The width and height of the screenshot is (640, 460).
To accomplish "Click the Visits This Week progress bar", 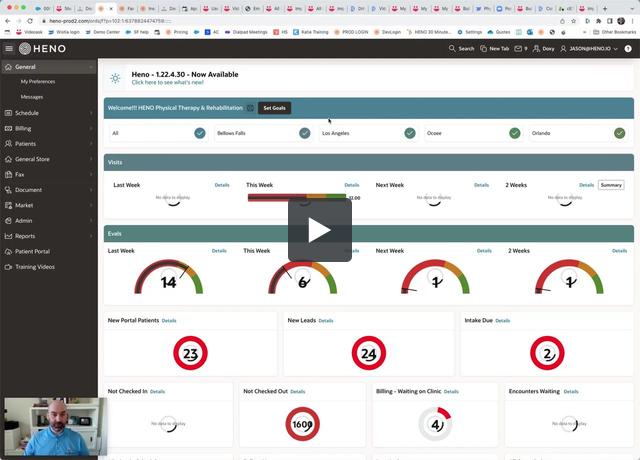I will click(x=297, y=198).
